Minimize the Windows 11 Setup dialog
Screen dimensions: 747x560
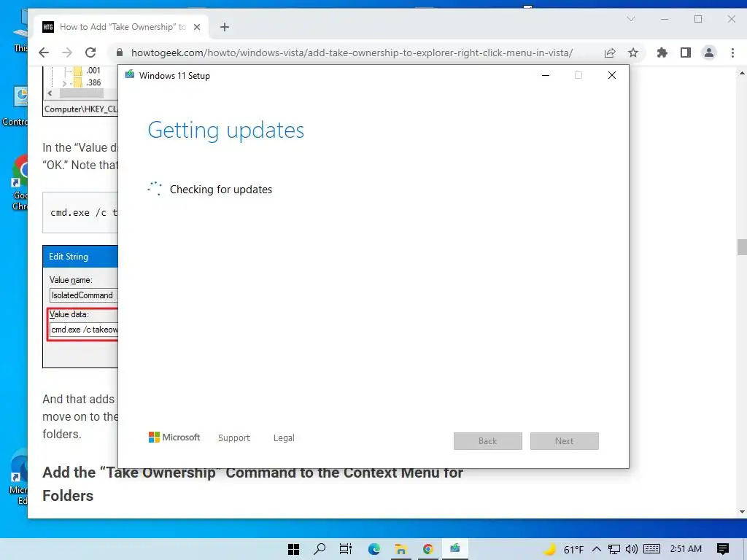pos(546,75)
